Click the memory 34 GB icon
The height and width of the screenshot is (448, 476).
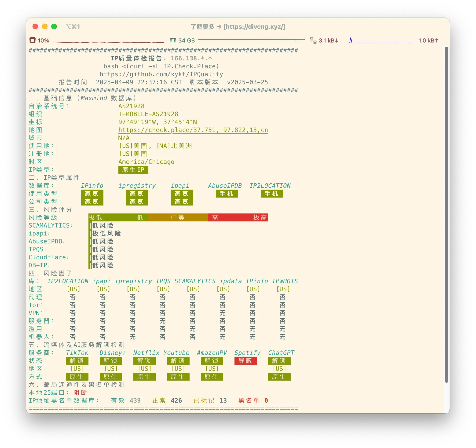click(x=173, y=40)
